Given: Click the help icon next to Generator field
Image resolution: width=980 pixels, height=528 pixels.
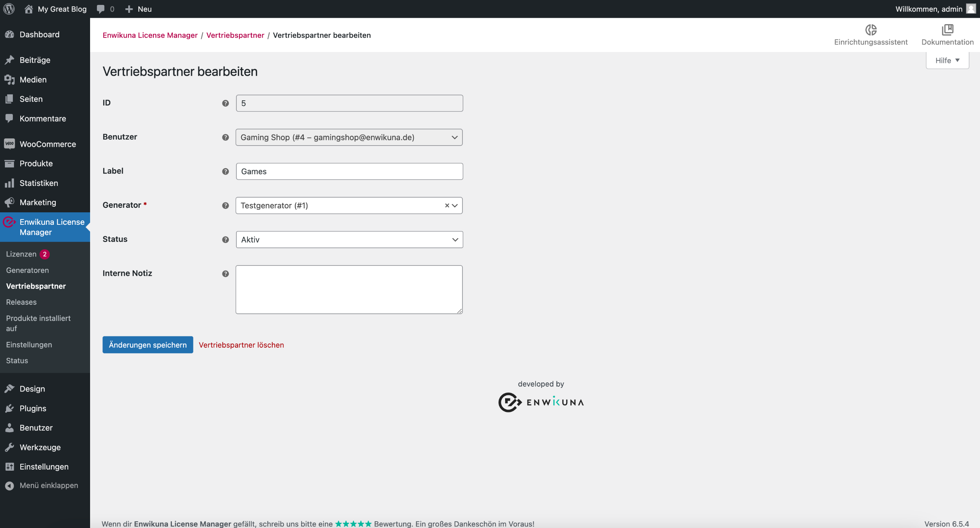Looking at the screenshot, I should pyautogui.click(x=225, y=206).
